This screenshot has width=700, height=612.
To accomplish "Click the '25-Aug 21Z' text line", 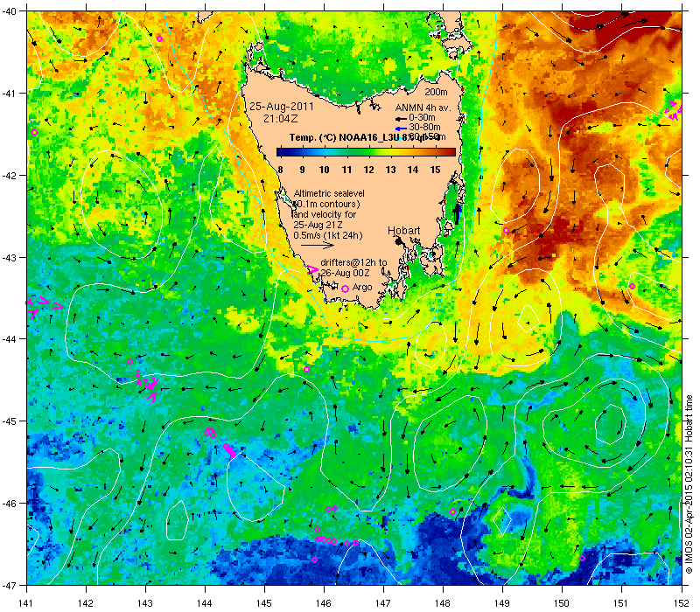I will coord(318,225).
